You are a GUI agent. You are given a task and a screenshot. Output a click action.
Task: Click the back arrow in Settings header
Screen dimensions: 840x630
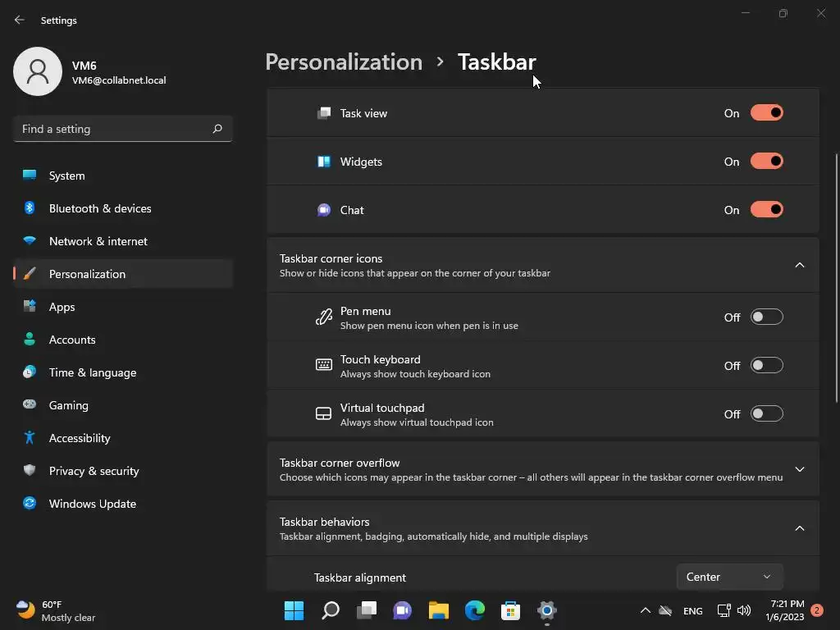(x=20, y=20)
